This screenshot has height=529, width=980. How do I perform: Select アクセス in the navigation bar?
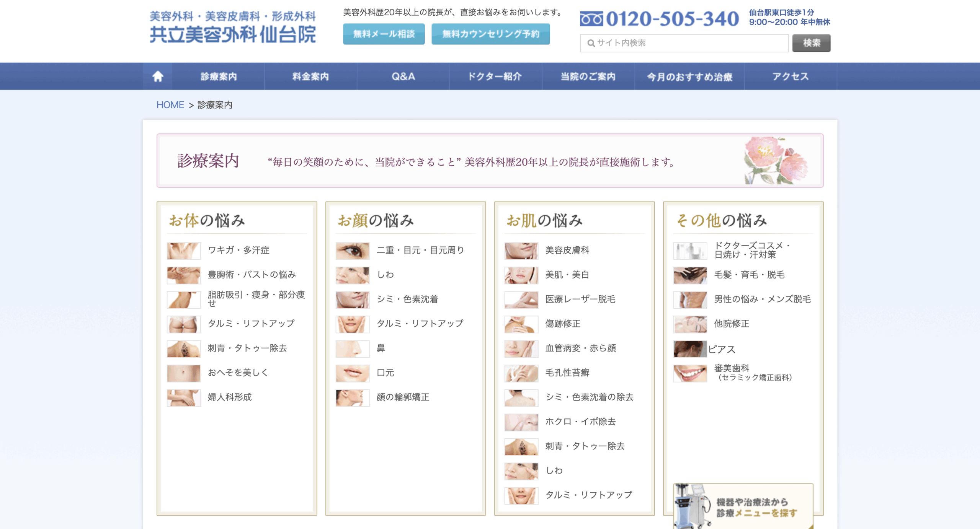click(x=790, y=77)
